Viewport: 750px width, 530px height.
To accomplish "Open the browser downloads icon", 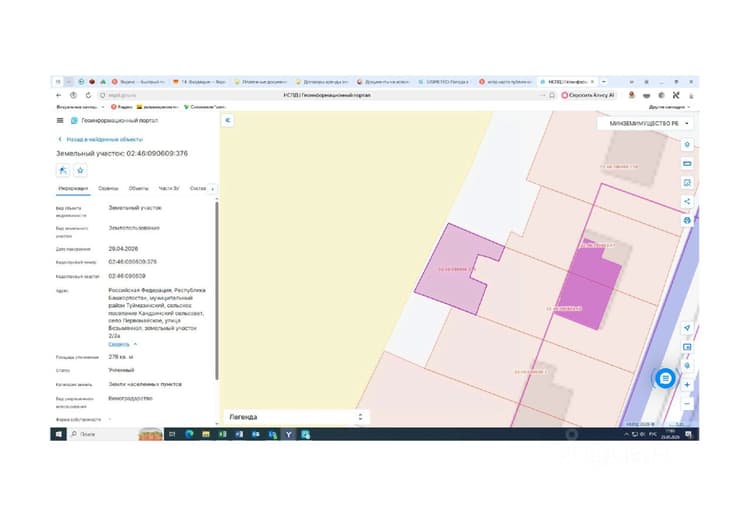I will tap(691, 96).
